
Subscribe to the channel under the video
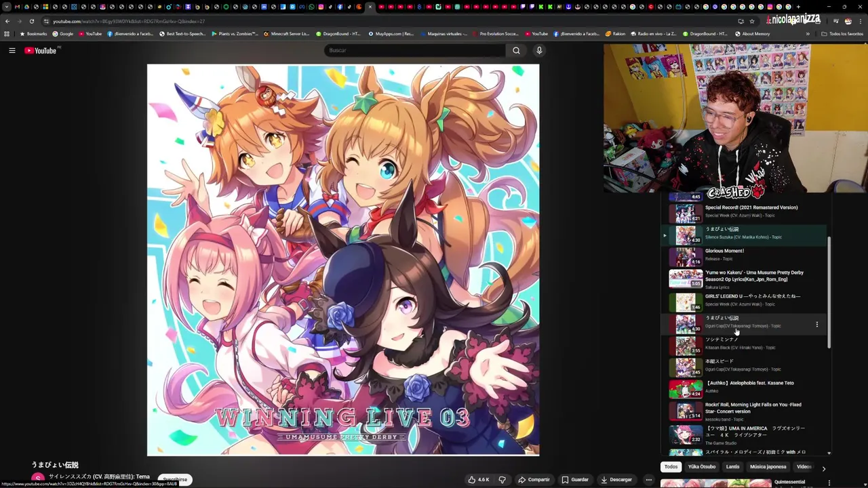(x=175, y=479)
